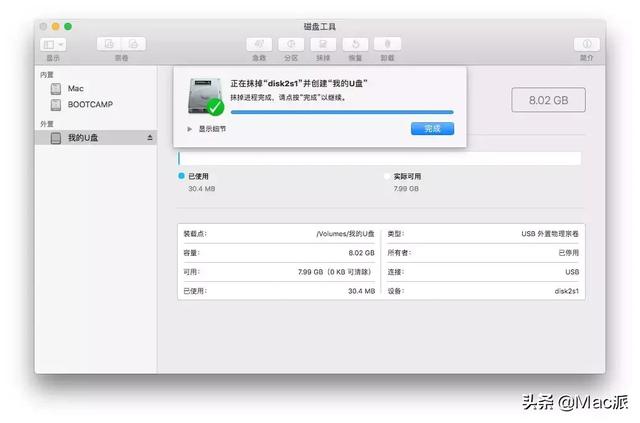
Task: Click the Mac volume drive icon
Action: 56,89
